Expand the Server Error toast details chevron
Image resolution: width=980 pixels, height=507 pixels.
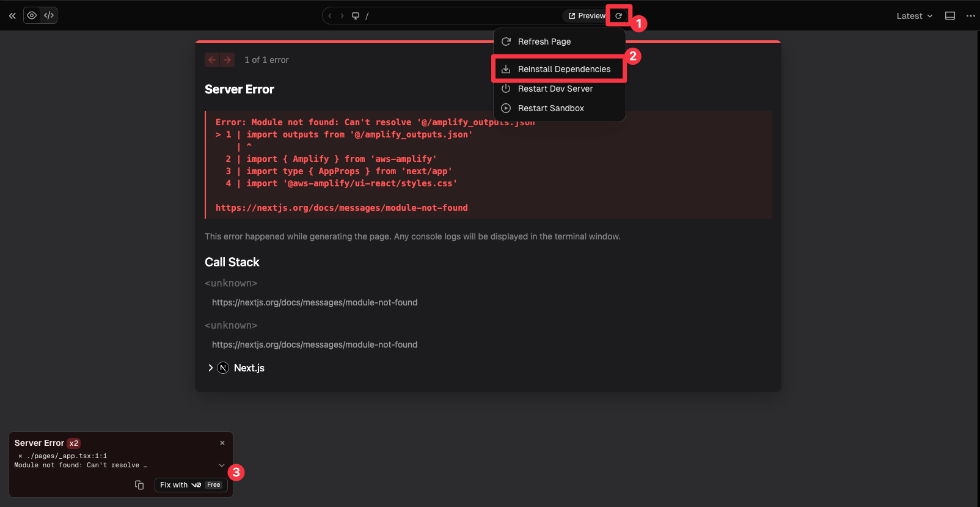(222, 465)
